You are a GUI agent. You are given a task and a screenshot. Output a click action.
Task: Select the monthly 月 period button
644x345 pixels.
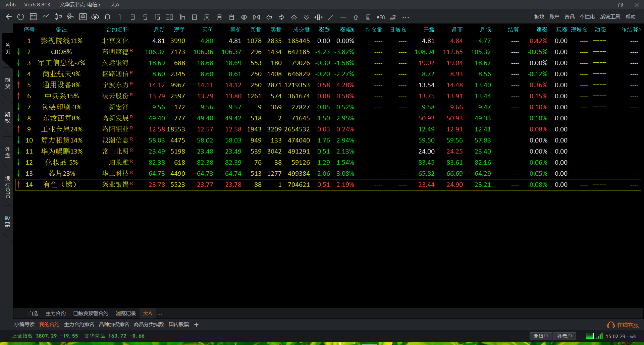(x=219, y=17)
